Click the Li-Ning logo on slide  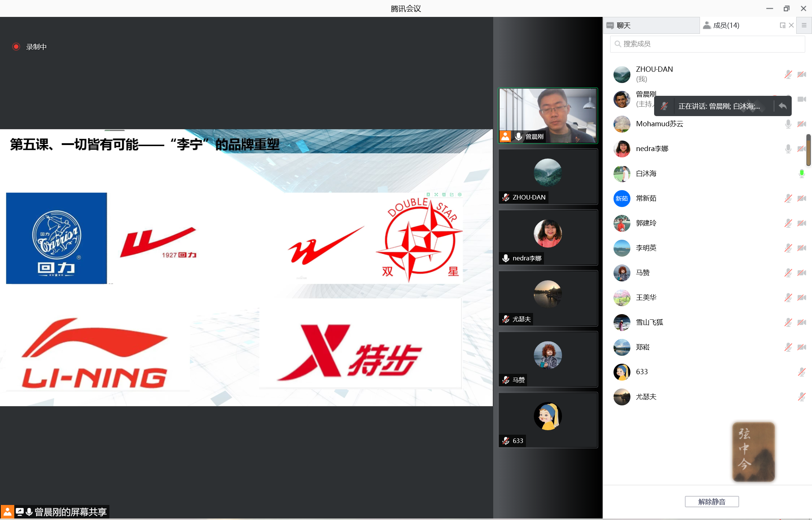95,353
